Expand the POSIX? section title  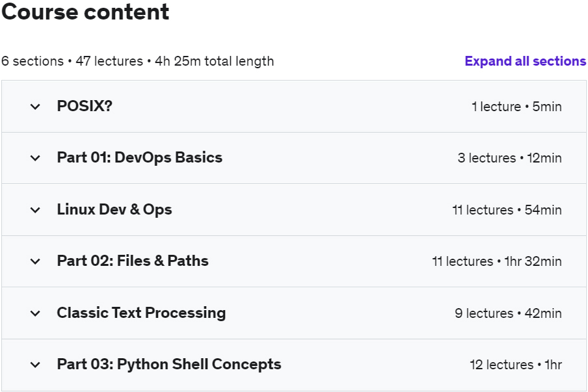click(85, 106)
